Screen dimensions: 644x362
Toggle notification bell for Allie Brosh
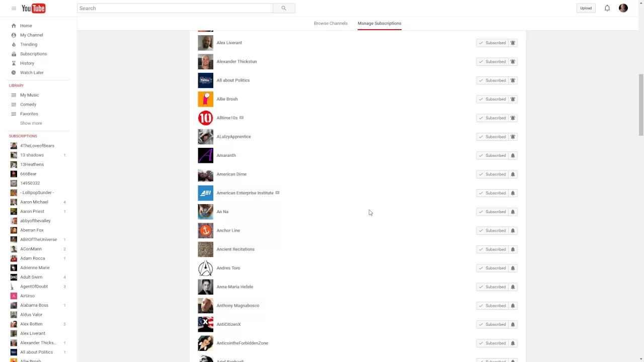click(513, 99)
